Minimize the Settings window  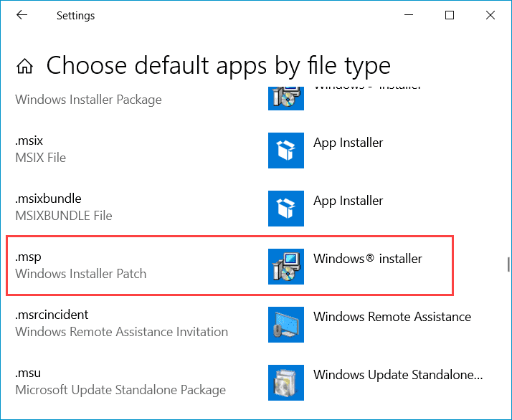tap(409, 15)
